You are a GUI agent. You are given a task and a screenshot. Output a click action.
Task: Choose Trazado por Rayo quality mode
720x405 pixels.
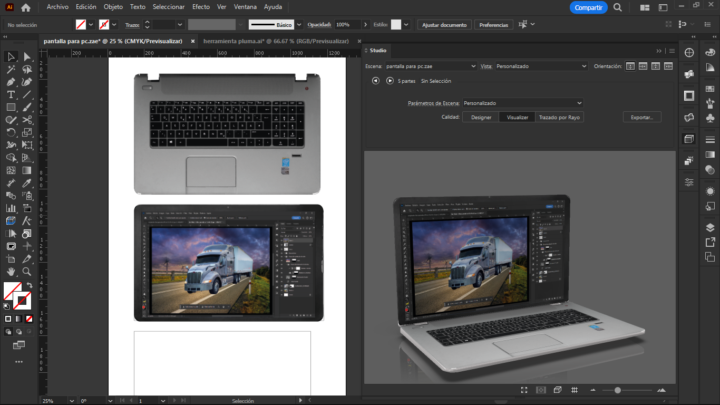pyautogui.click(x=559, y=117)
